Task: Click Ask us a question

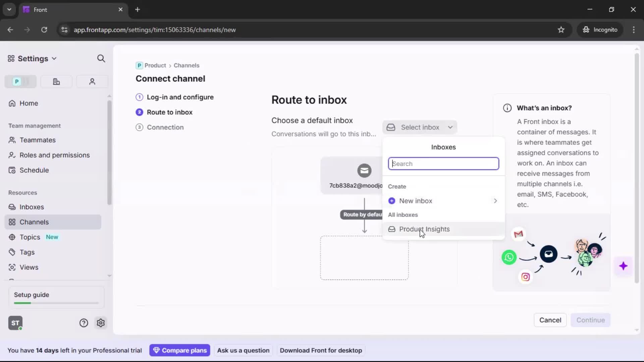Action: [243, 350]
